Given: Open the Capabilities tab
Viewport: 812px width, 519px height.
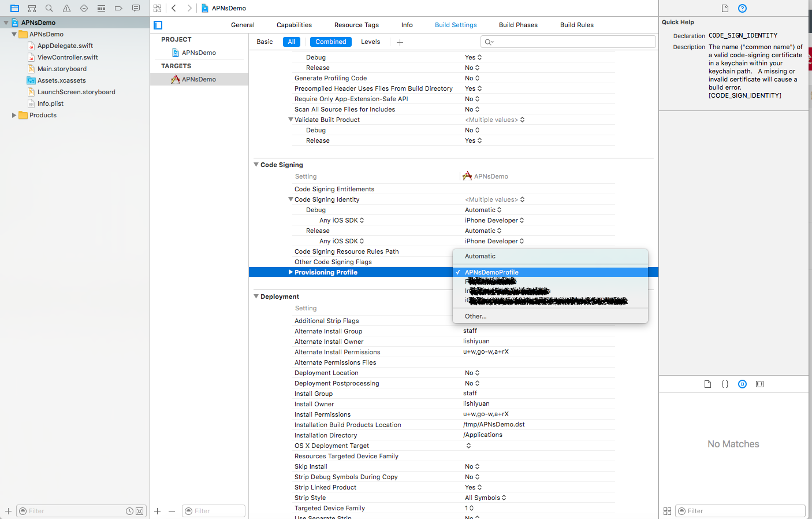Looking at the screenshot, I should [x=294, y=25].
